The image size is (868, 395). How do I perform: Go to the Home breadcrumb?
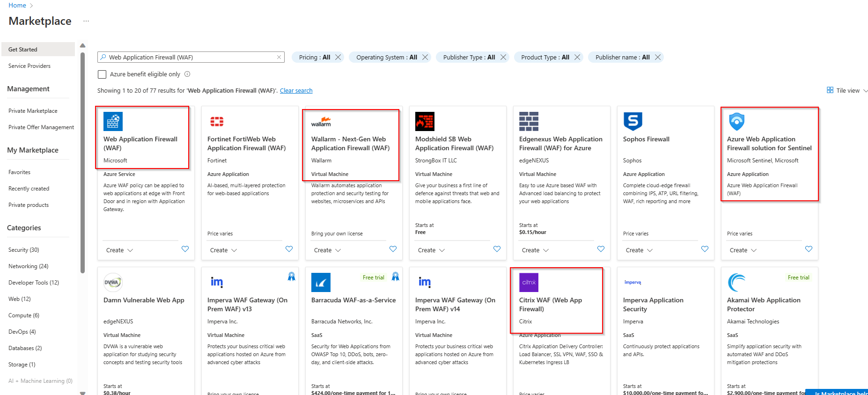[x=17, y=5]
